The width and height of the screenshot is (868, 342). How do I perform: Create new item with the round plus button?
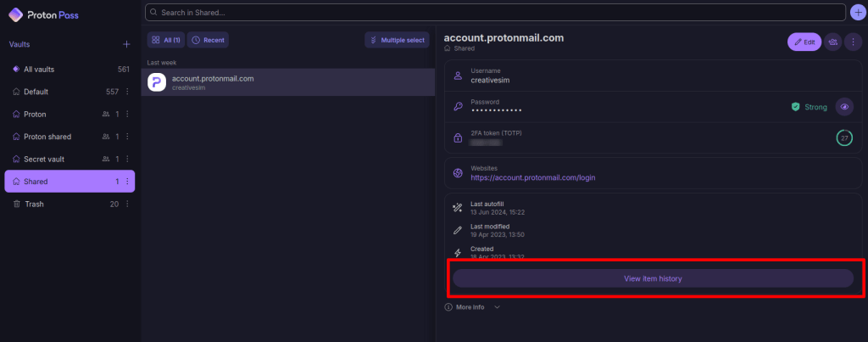pos(857,12)
